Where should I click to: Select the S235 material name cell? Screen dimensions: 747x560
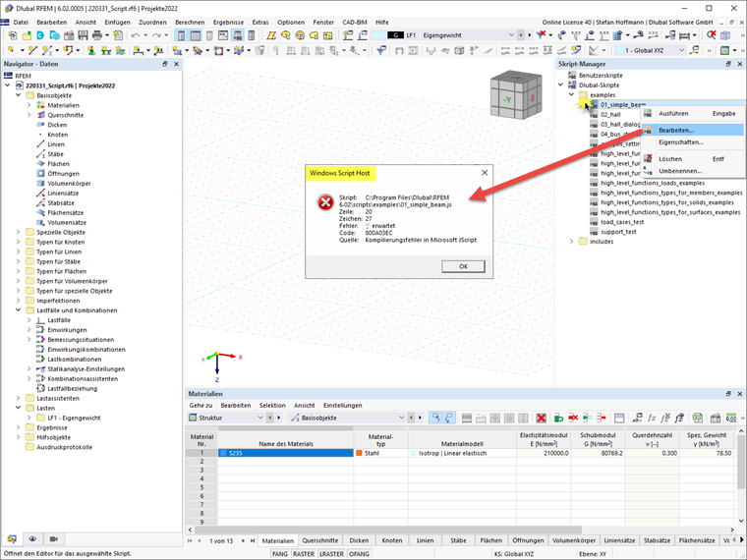click(x=286, y=453)
